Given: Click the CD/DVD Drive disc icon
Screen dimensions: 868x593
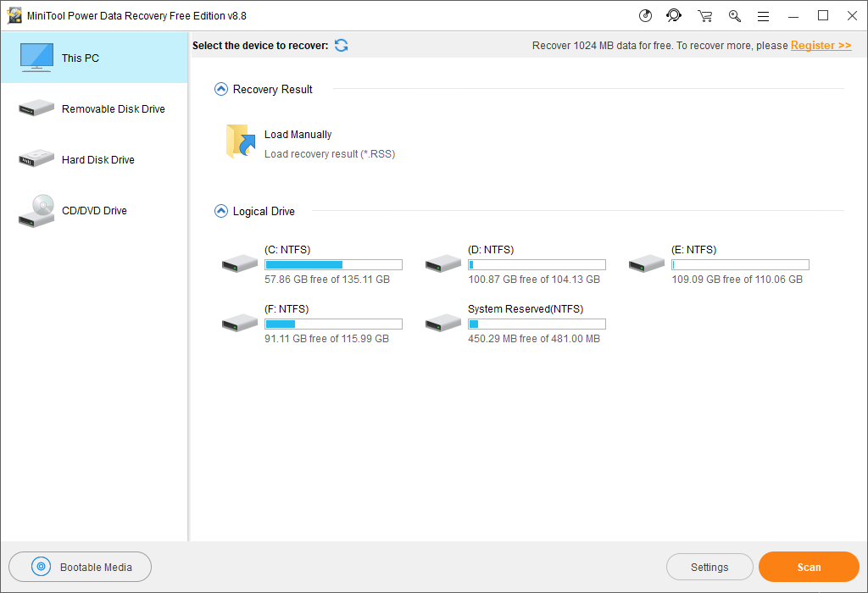Looking at the screenshot, I should click(x=36, y=211).
